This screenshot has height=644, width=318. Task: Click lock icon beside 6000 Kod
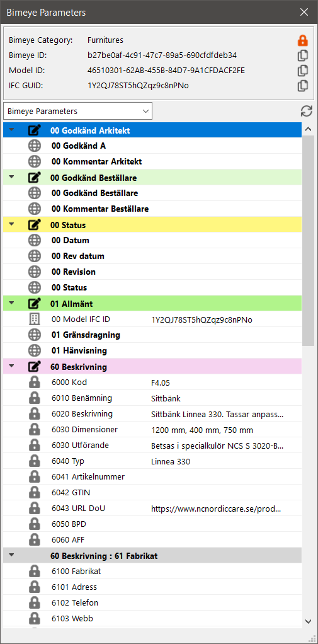pos(35,382)
